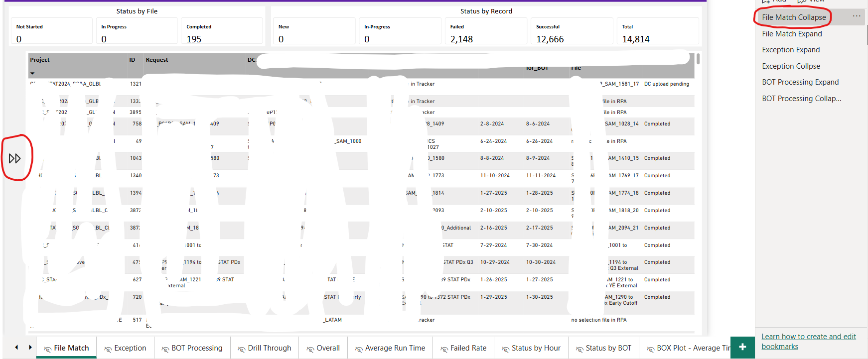The image size is (868, 359).
Task: Go to the next page tabs arrow
Action: 30,347
